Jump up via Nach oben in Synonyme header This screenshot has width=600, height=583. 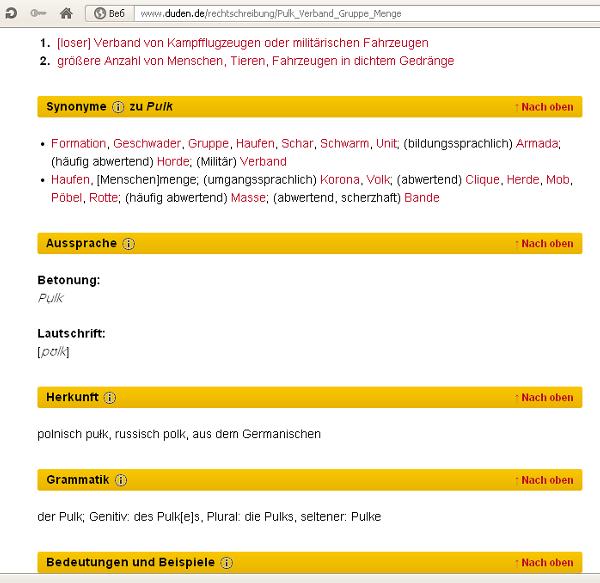(x=544, y=106)
